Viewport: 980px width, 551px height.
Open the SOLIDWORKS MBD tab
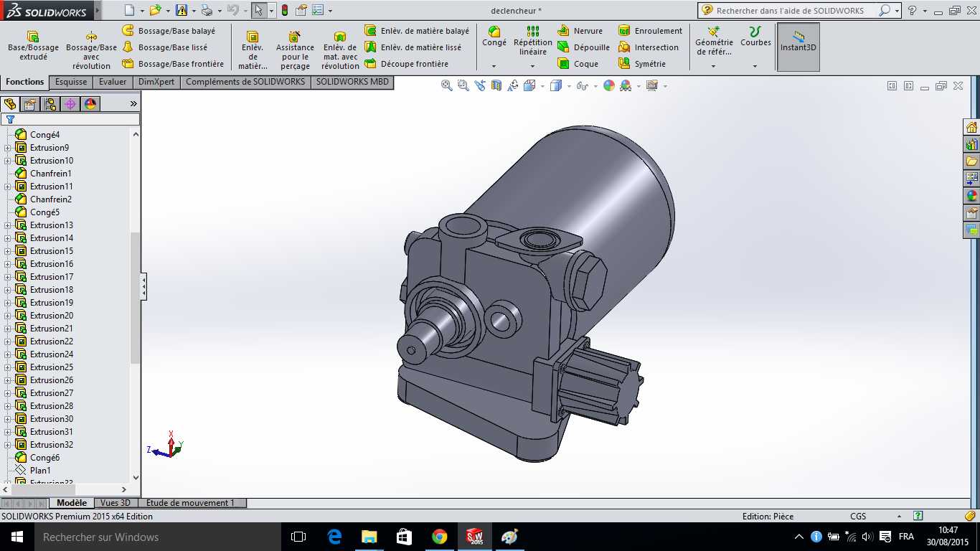352,82
